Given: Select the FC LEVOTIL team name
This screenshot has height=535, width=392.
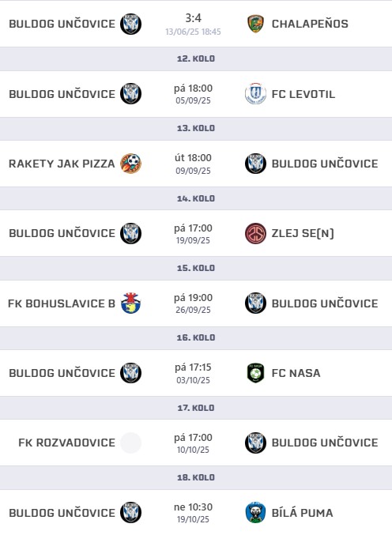Looking at the screenshot, I should (x=303, y=94).
